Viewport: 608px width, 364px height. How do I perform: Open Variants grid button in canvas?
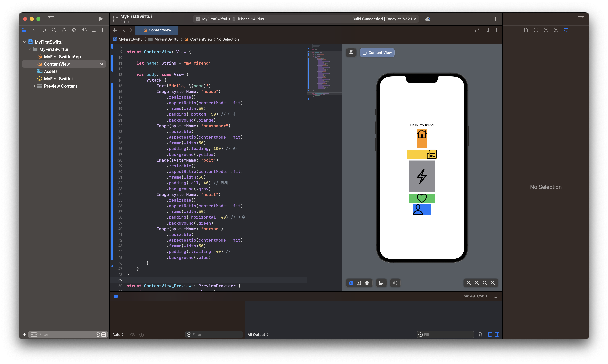(x=367, y=283)
